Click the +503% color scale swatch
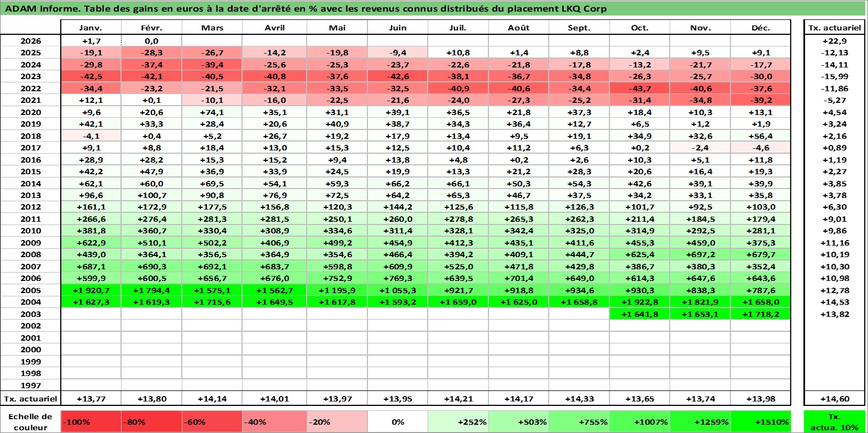868x433 pixels. pyautogui.click(x=519, y=421)
